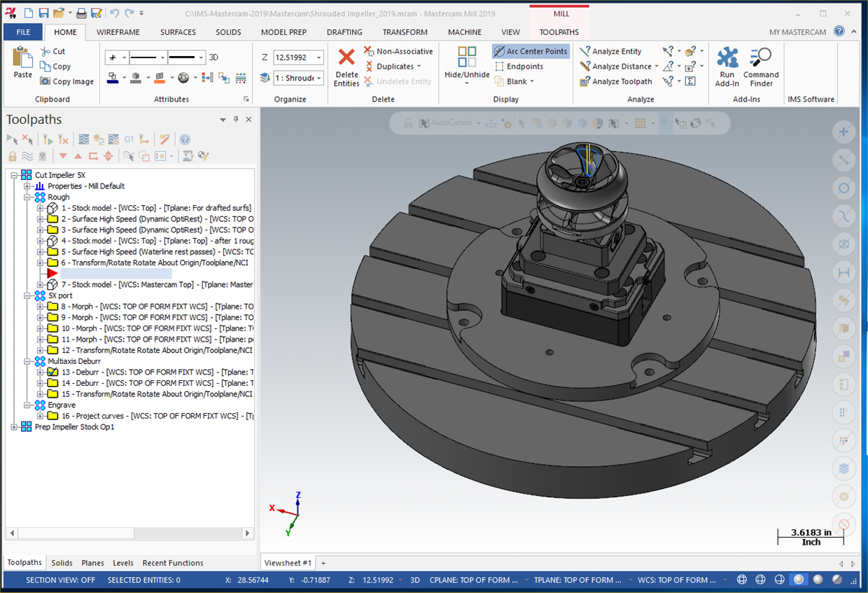868x593 pixels.
Task: Collapse the Rough toolpath group
Action: [27, 197]
